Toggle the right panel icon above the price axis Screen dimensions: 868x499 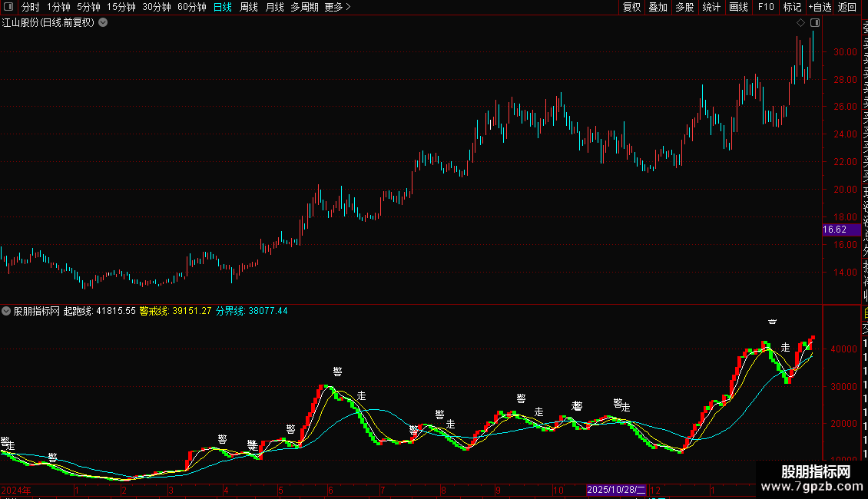(815, 23)
